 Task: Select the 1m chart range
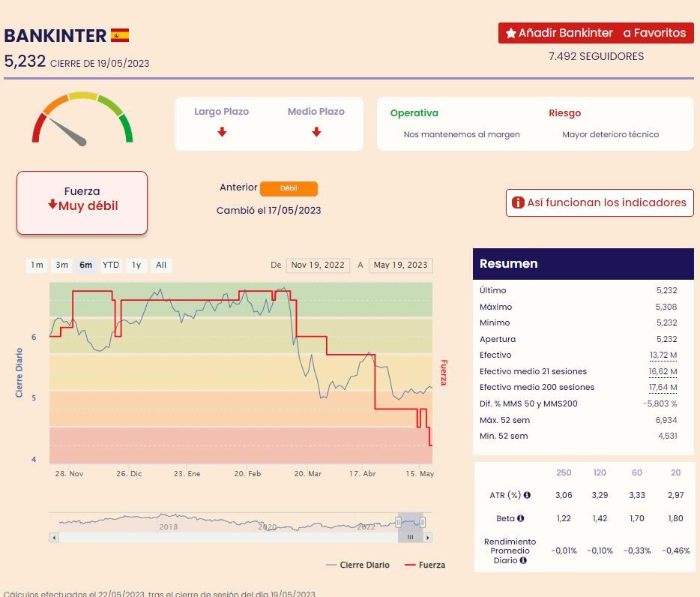pyautogui.click(x=37, y=265)
